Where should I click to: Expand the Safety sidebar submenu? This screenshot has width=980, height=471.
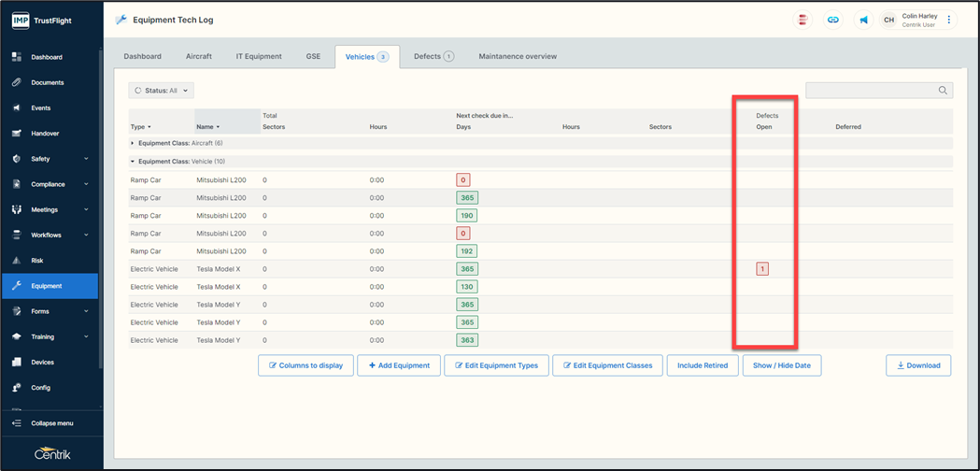86,159
